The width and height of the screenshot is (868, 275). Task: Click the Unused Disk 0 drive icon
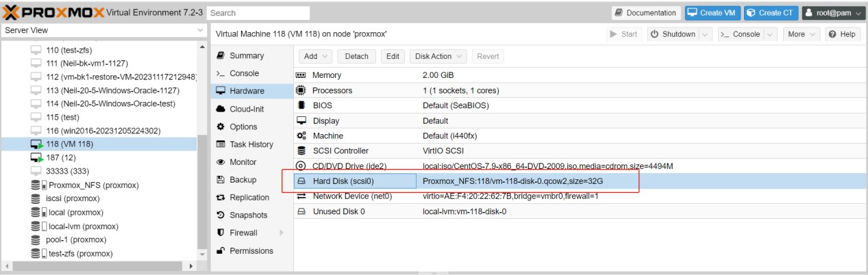click(300, 211)
